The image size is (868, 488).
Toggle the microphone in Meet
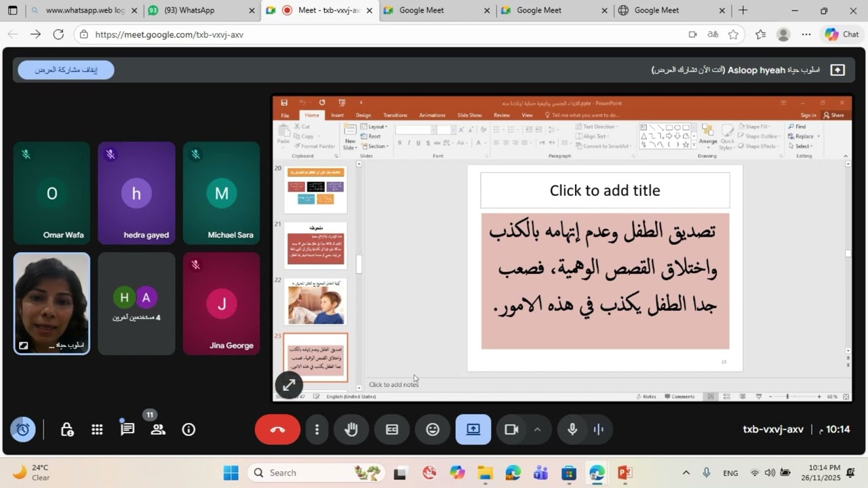click(x=572, y=430)
